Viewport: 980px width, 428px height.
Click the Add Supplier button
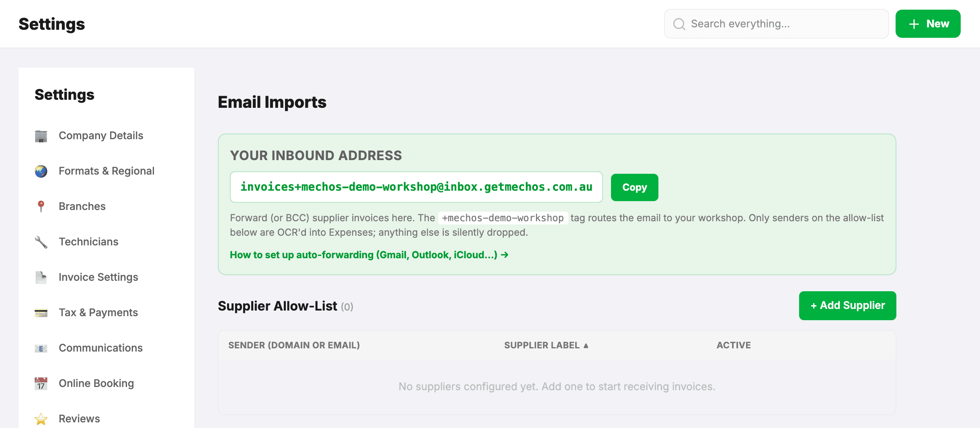point(847,306)
